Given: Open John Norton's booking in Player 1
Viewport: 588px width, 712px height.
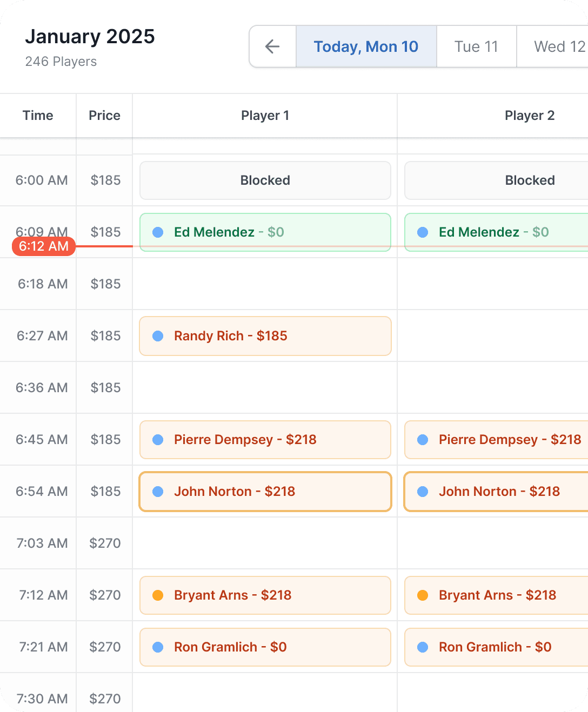Looking at the screenshot, I should 265,492.
